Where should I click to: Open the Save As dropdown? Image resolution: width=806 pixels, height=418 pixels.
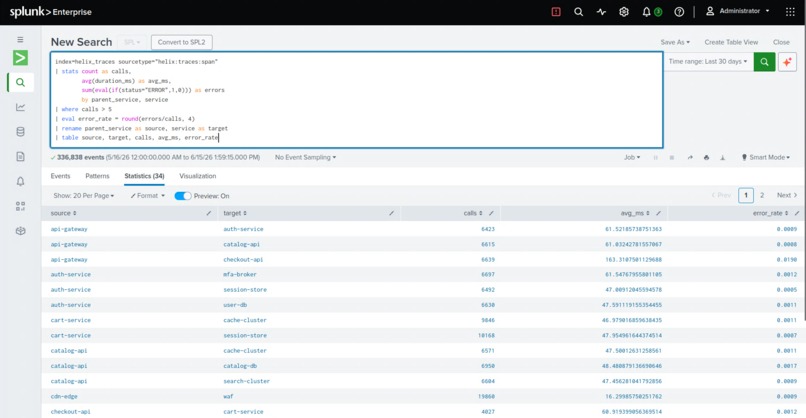(x=675, y=42)
